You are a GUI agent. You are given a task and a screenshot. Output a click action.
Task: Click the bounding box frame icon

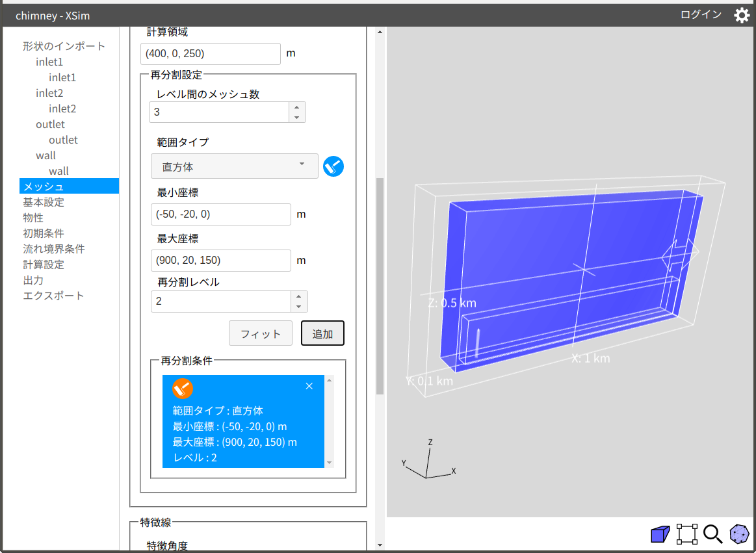(x=686, y=534)
